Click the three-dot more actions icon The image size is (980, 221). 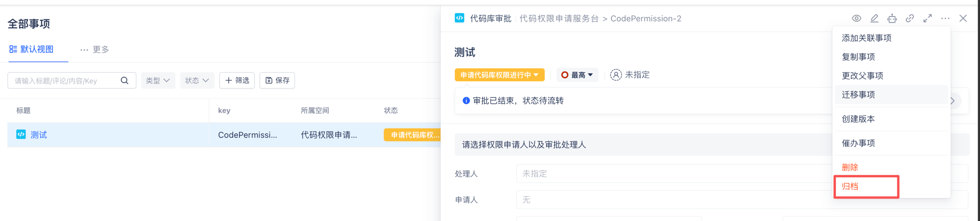[x=945, y=18]
